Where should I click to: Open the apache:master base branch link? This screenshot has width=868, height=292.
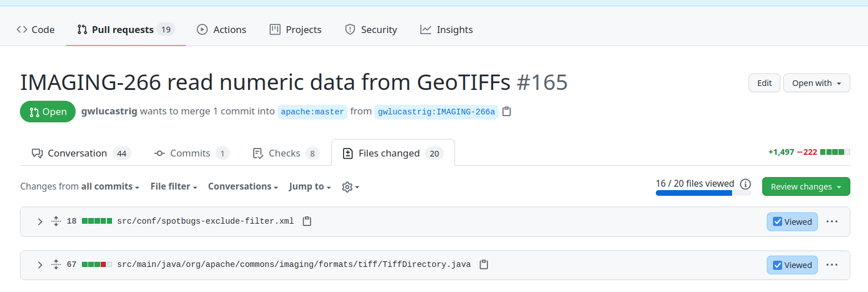pos(312,112)
